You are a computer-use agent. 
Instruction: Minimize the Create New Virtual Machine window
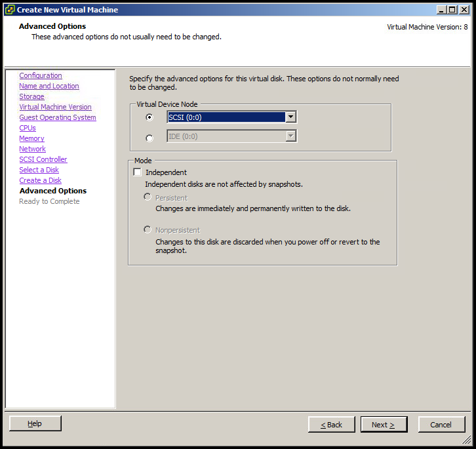442,10
